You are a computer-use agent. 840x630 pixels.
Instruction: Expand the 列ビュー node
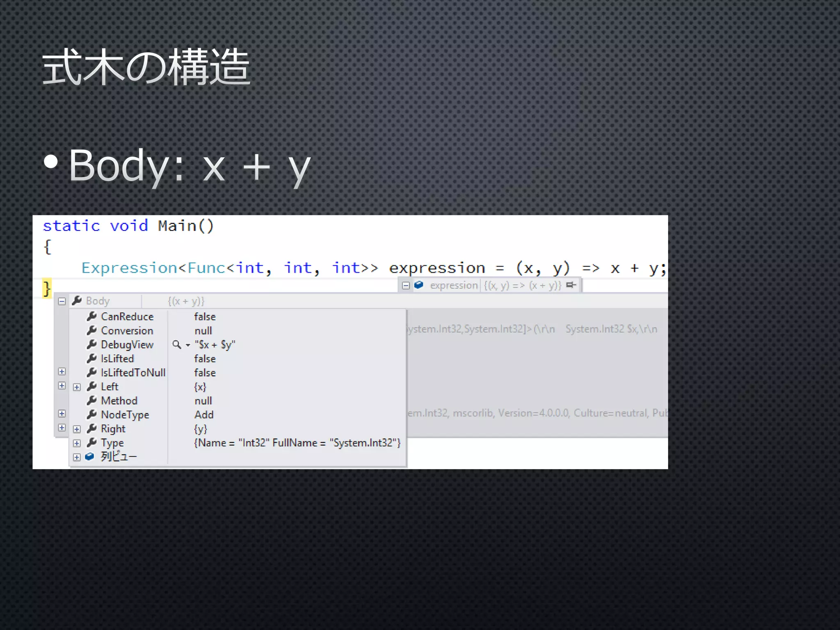pos(77,457)
